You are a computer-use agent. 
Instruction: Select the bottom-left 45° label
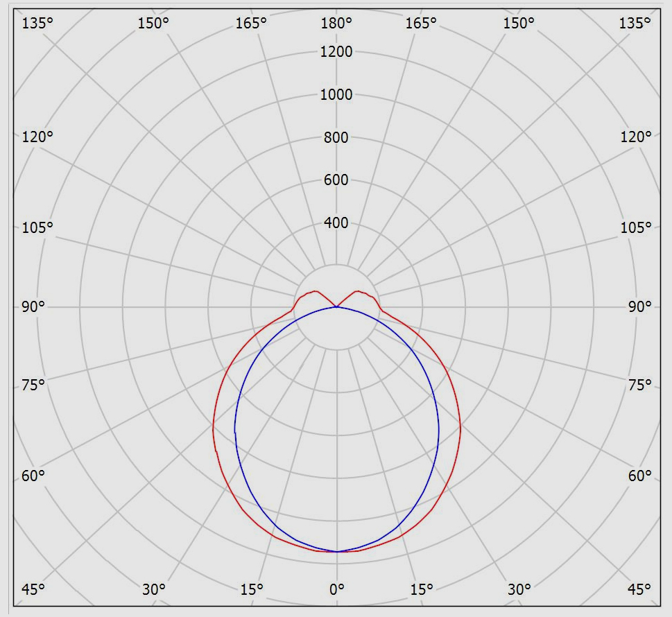33,589
